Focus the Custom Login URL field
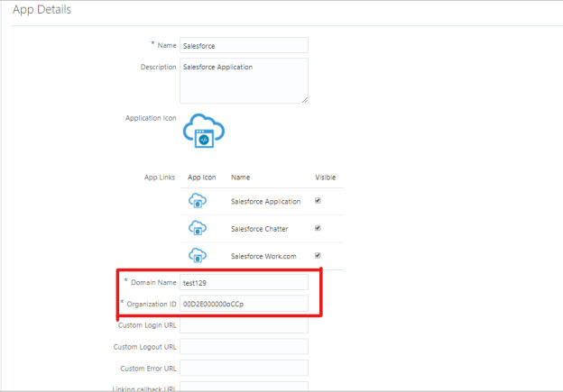The width and height of the screenshot is (563, 392). click(244, 325)
